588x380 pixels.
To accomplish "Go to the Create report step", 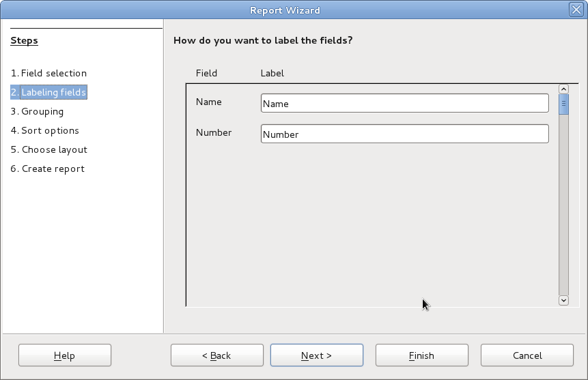I will (48, 169).
